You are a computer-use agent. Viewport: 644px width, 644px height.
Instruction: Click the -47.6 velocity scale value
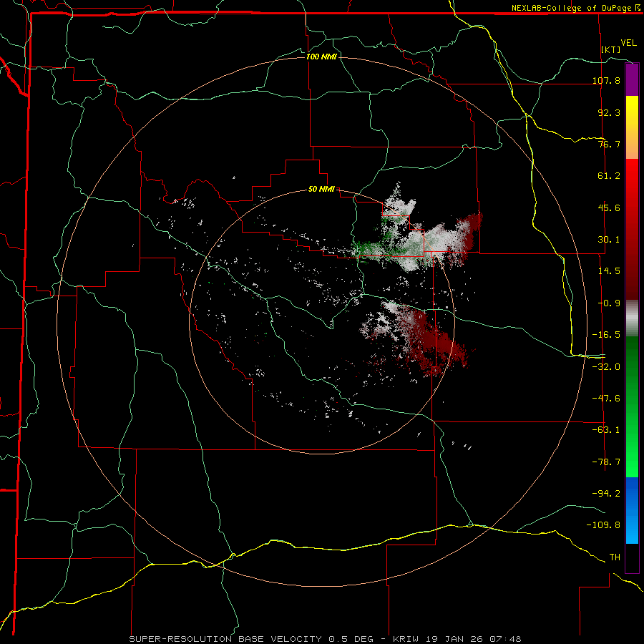606,398
